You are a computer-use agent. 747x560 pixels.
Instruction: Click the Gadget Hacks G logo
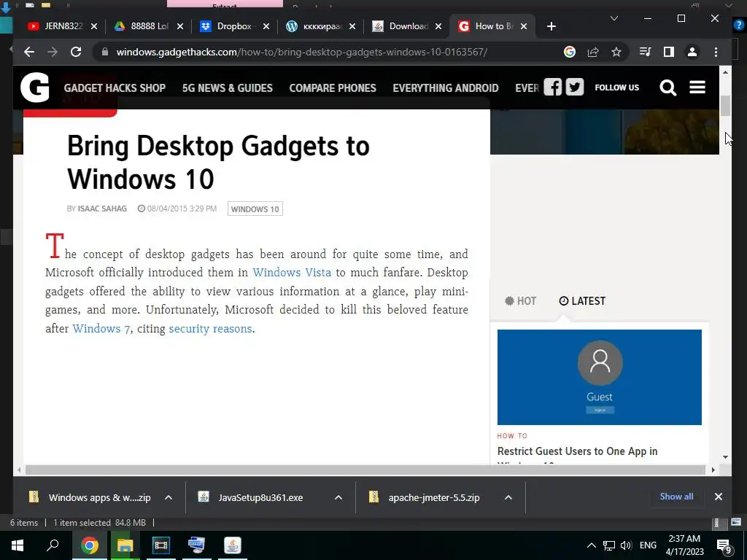coord(35,87)
